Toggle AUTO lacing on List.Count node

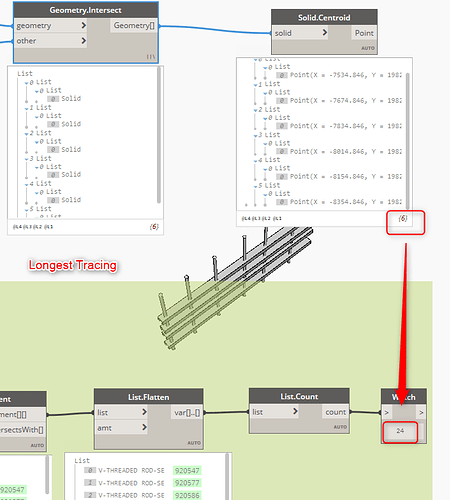click(x=340, y=427)
